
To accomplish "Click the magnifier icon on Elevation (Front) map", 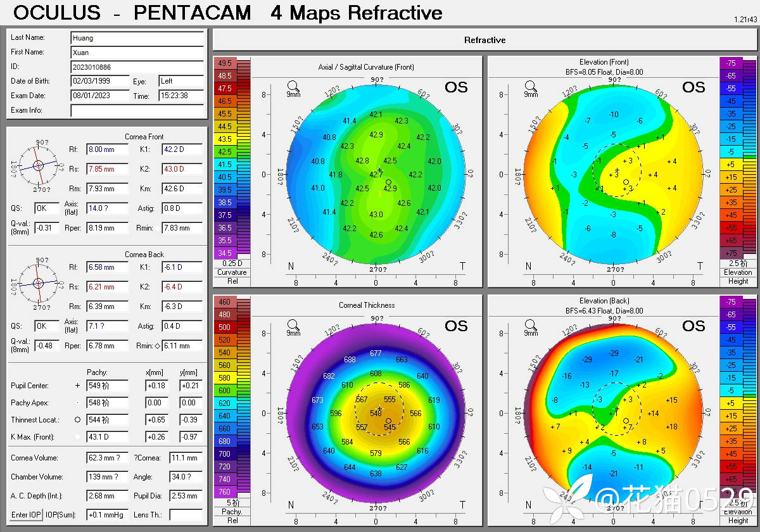I will click(x=531, y=85).
